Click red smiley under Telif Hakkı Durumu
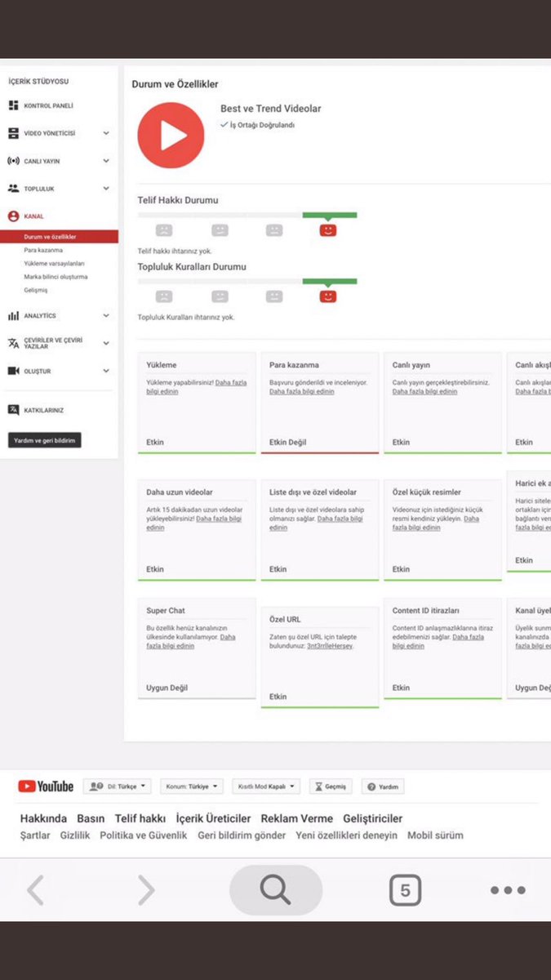 pyautogui.click(x=327, y=230)
